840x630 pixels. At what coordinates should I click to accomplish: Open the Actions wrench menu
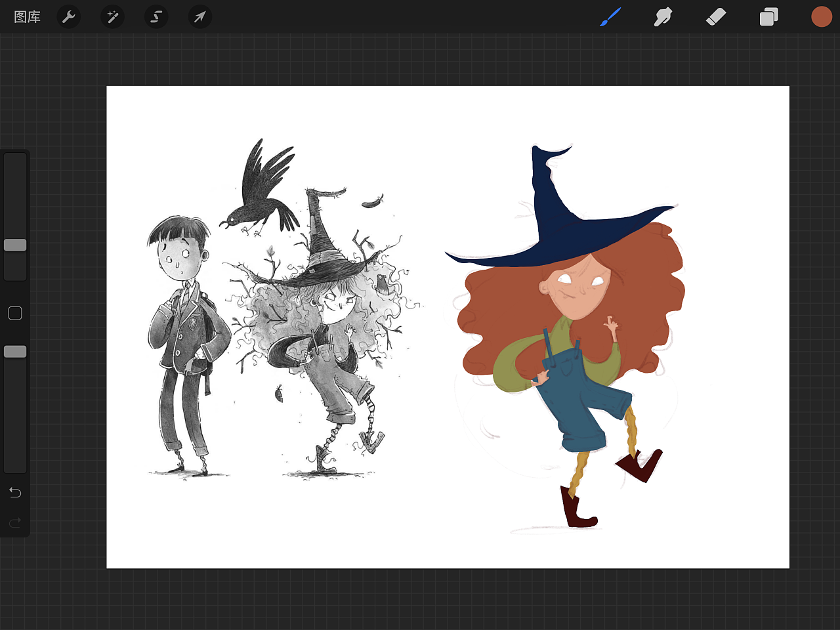coord(69,17)
